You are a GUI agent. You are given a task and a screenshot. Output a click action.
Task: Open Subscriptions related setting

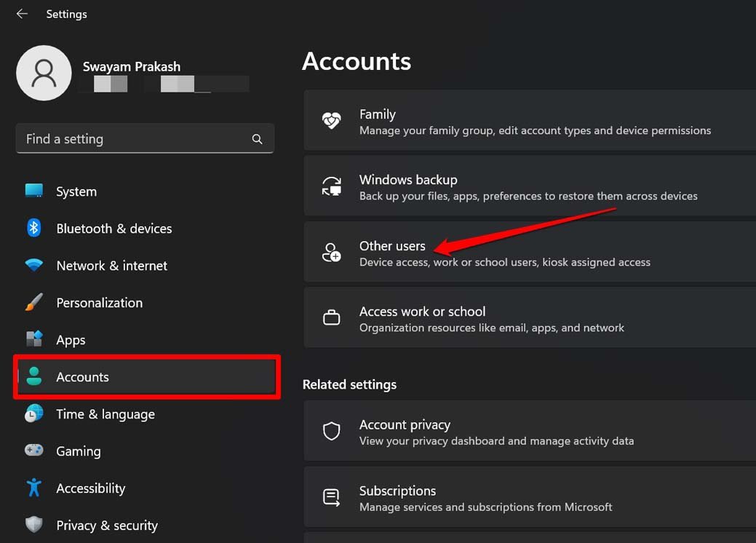[x=529, y=498]
